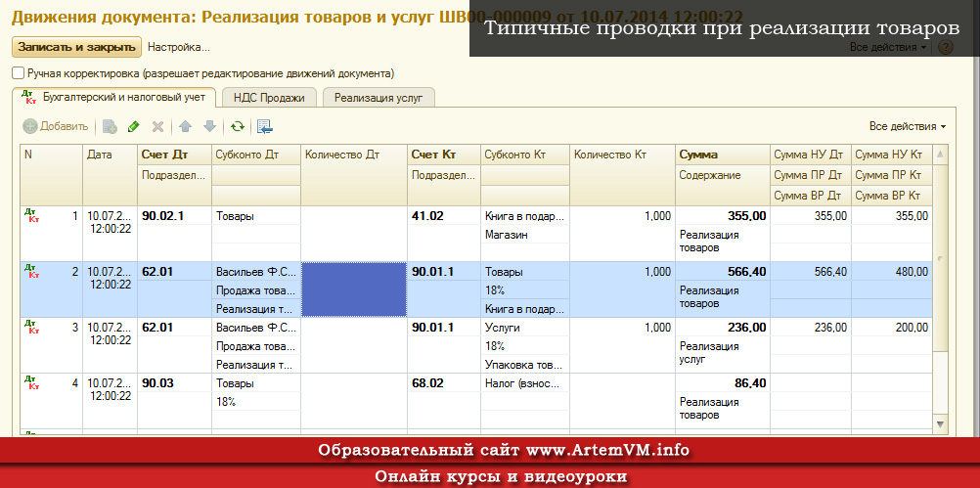Move the entry down with the arrow icon

pos(210,127)
